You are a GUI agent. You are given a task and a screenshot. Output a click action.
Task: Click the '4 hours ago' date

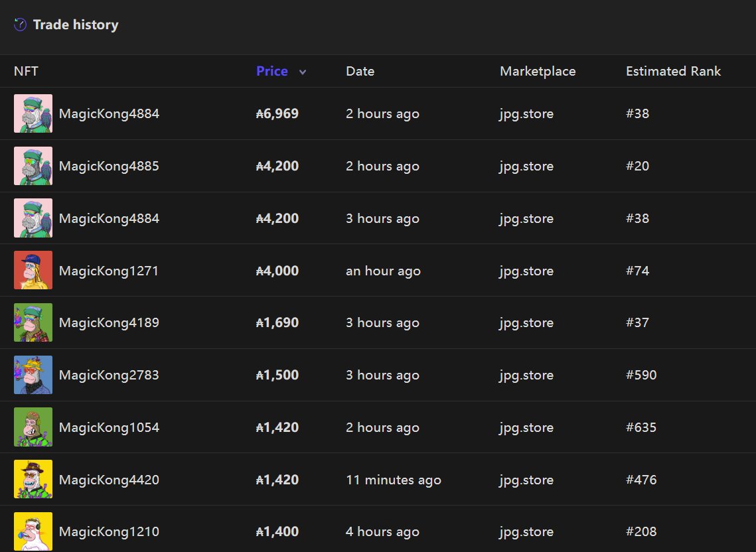coord(382,531)
